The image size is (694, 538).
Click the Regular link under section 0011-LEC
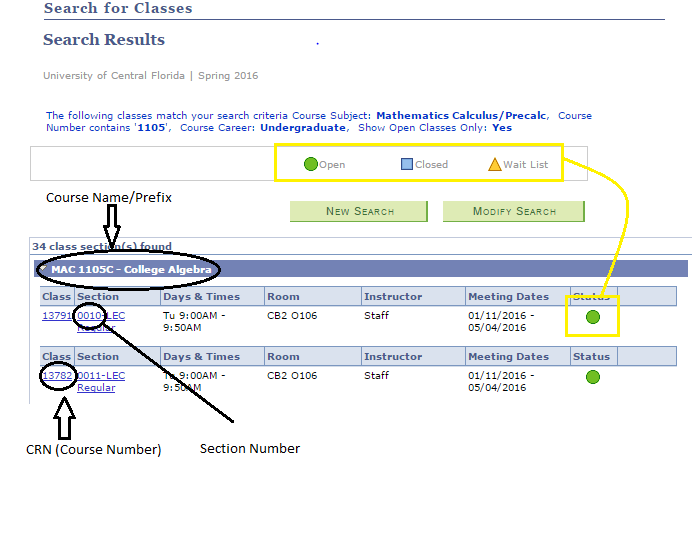96,388
